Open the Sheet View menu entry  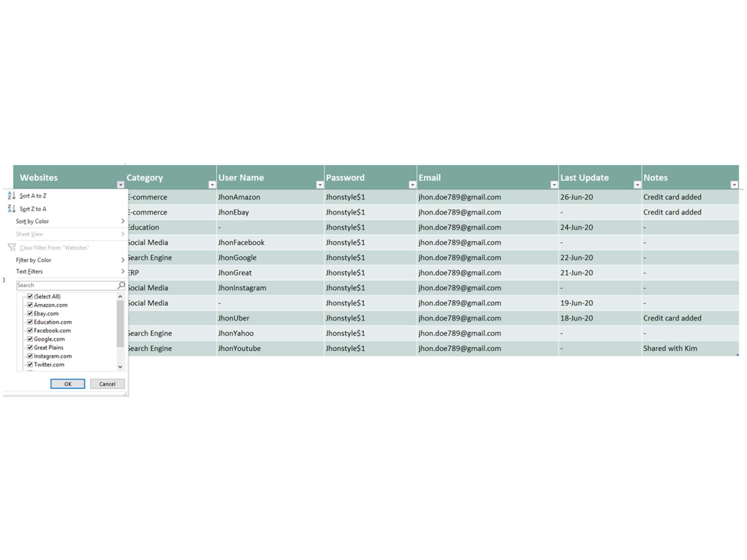[65, 234]
